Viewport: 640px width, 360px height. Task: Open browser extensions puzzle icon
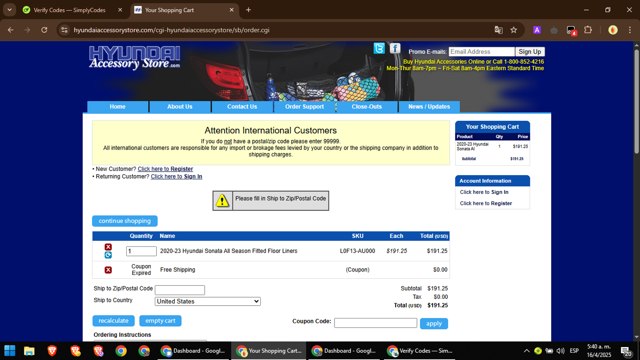[x=588, y=30]
